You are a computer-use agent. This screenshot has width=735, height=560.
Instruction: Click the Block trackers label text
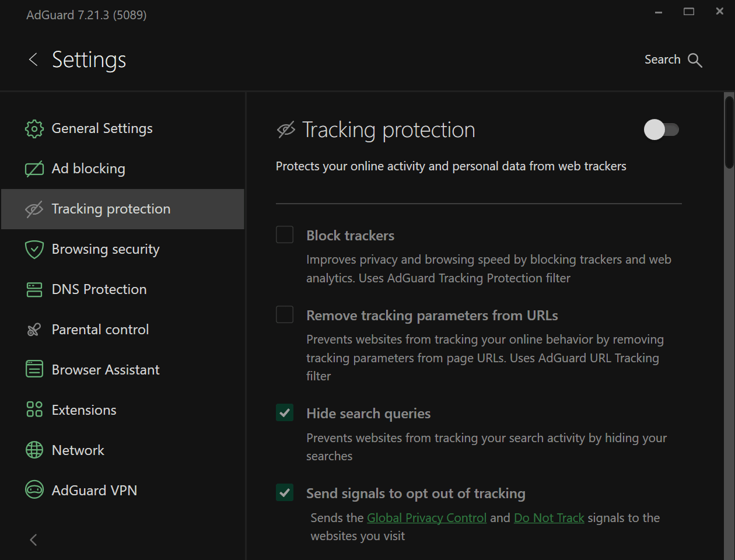pyautogui.click(x=350, y=236)
